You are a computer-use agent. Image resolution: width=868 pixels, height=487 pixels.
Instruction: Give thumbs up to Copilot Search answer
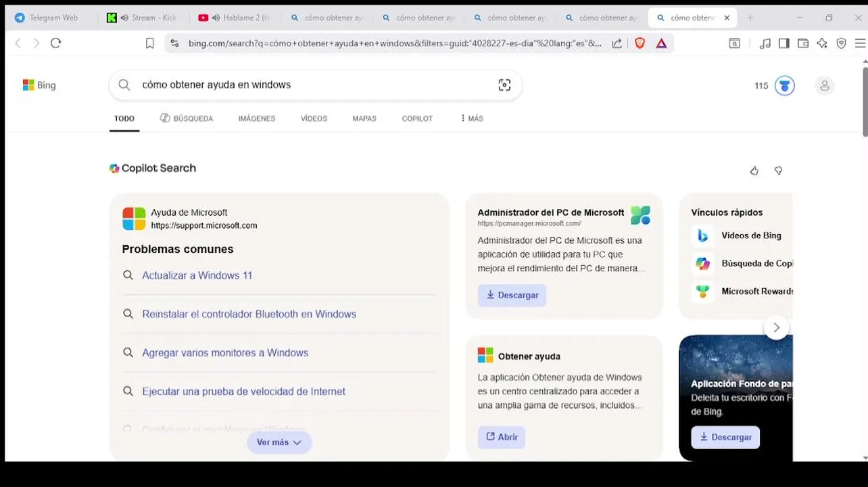[754, 170]
